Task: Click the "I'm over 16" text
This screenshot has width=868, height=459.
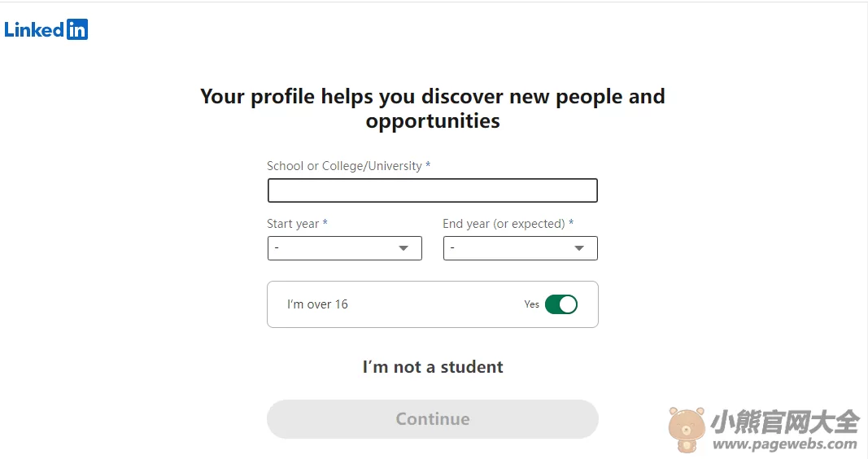Action: coord(317,304)
